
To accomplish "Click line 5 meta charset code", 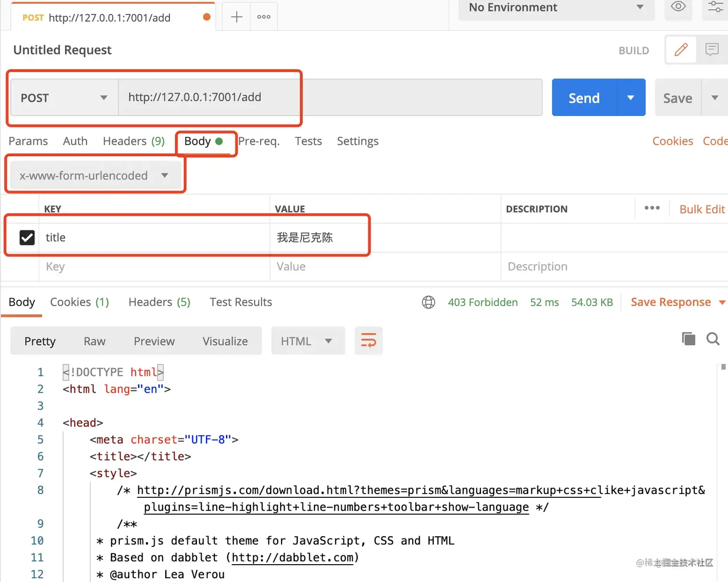I will [x=164, y=440].
